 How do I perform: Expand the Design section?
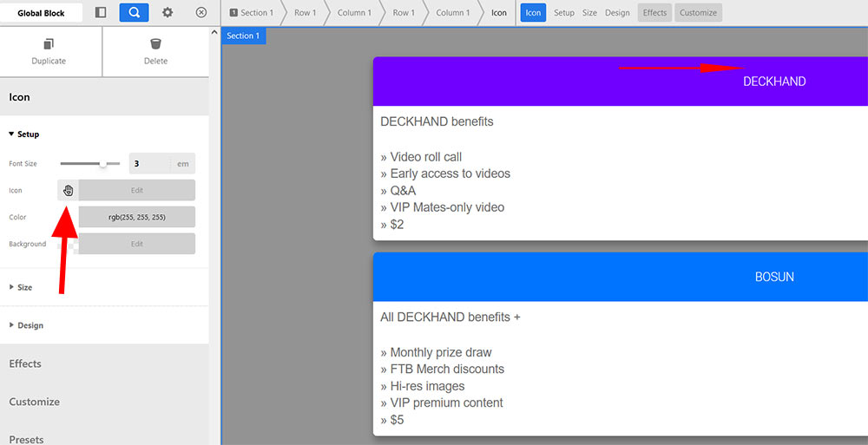(30, 325)
